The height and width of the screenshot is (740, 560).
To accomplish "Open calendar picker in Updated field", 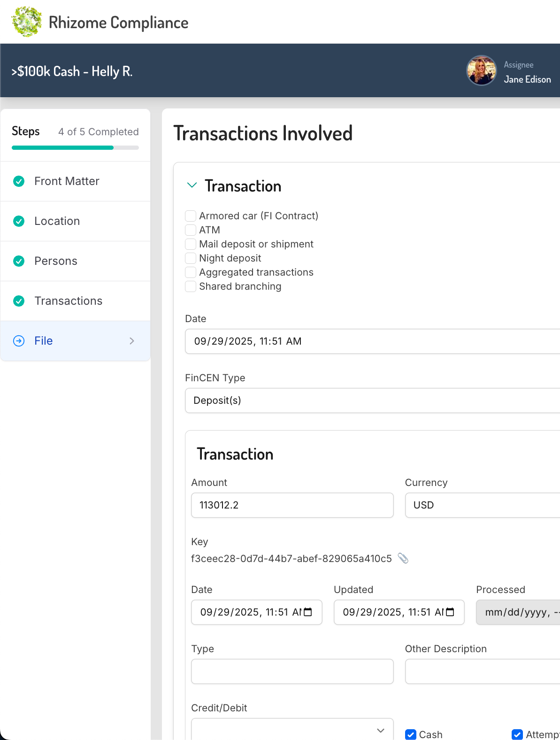I will (x=450, y=612).
